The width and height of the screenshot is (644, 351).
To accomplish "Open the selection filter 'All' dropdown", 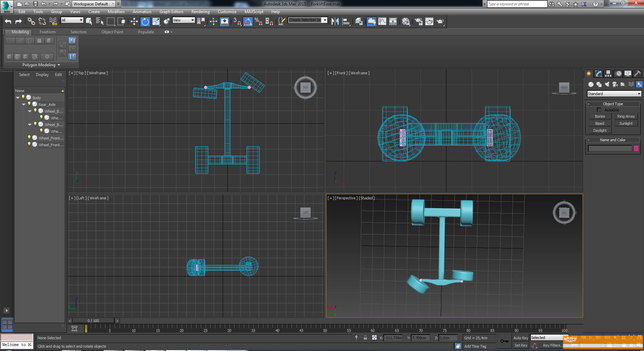I will [72, 20].
